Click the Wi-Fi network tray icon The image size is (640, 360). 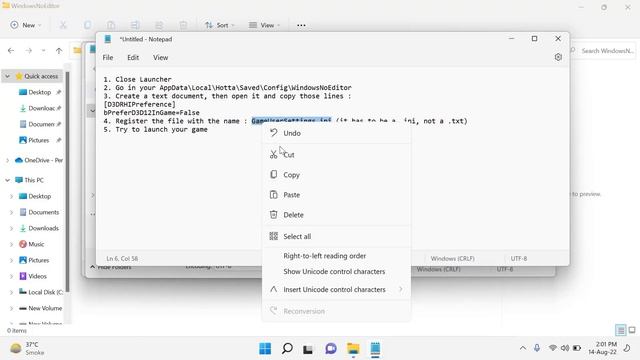pos(552,348)
